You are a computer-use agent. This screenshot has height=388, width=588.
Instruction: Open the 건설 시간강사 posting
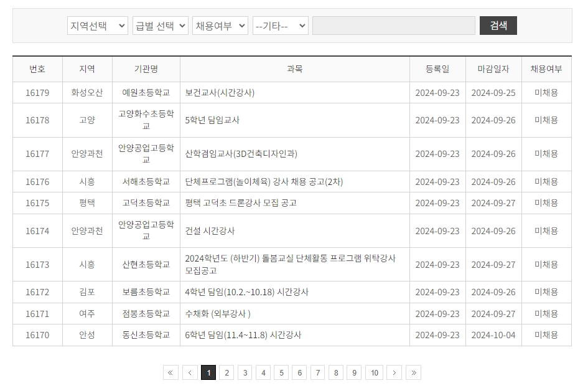tap(210, 231)
